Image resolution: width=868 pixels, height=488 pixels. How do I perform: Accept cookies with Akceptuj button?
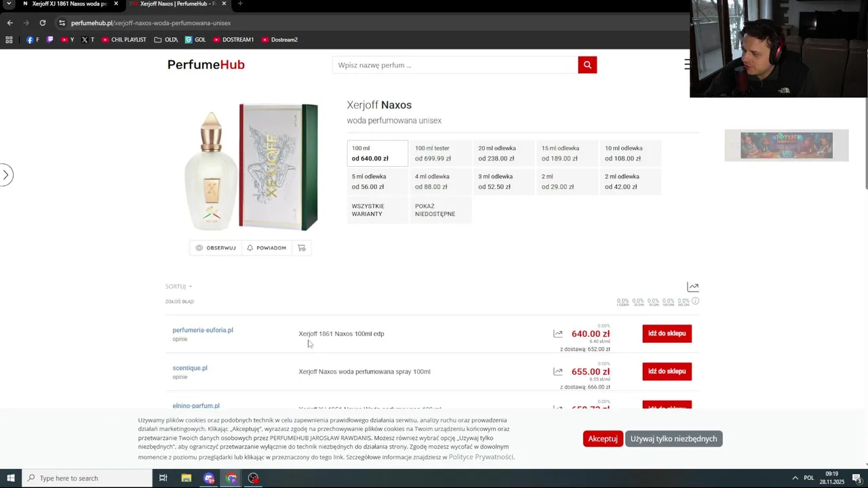[x=602, y=439]
